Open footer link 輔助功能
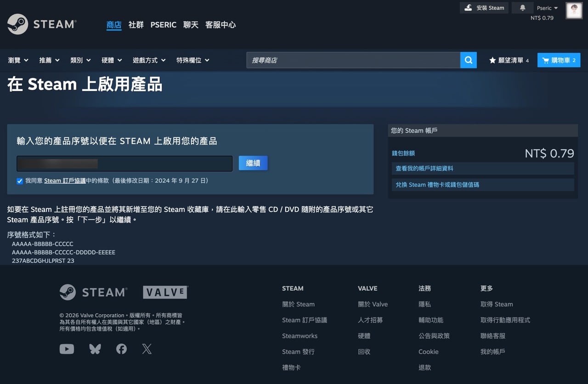The width and height of the screenshot is (588, 384). [431, 320]
